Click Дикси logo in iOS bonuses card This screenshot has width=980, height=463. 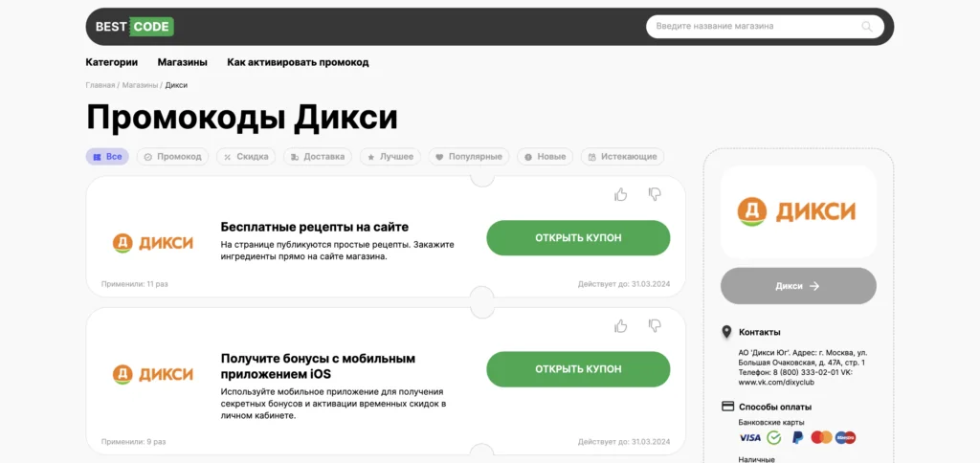pyautogui.click(x=152, y=374)
